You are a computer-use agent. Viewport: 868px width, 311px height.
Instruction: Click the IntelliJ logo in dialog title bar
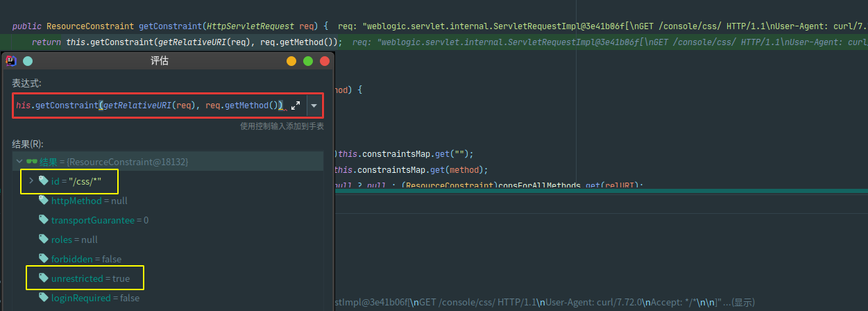(11, 61)
